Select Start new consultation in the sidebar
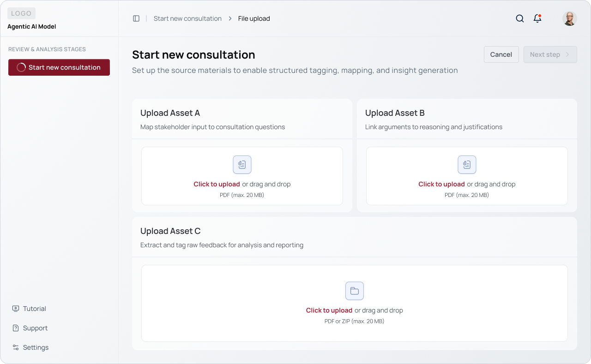591x364 pixels. point(59,67)
